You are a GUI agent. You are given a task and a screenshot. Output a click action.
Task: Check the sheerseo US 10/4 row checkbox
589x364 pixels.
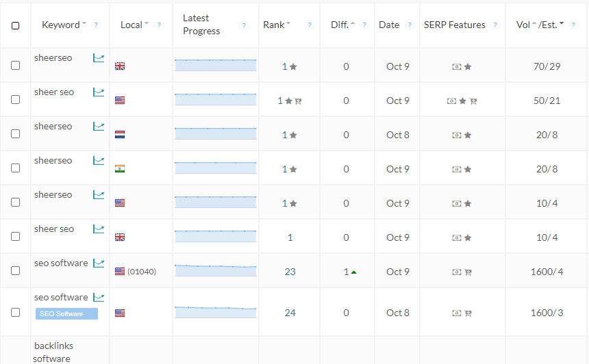15,202
